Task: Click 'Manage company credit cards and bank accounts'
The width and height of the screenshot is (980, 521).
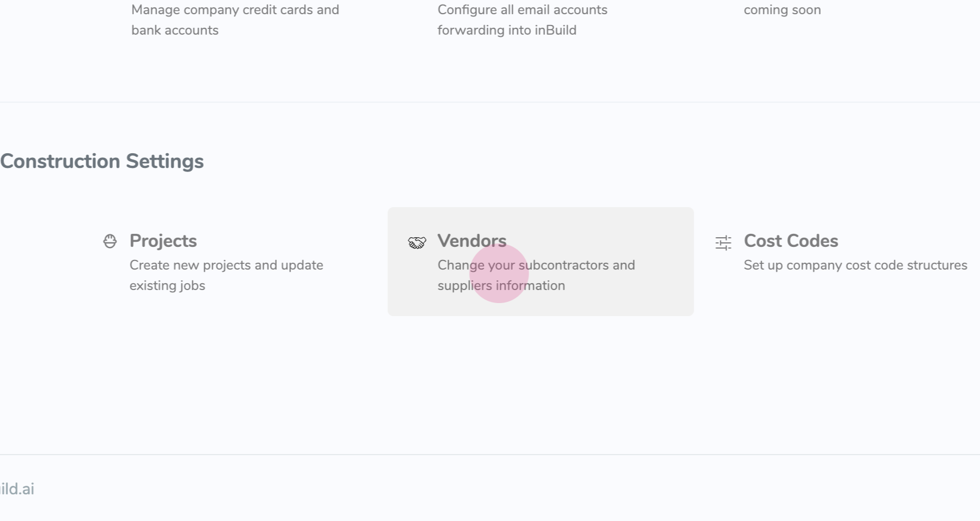Action: [235, 20]
